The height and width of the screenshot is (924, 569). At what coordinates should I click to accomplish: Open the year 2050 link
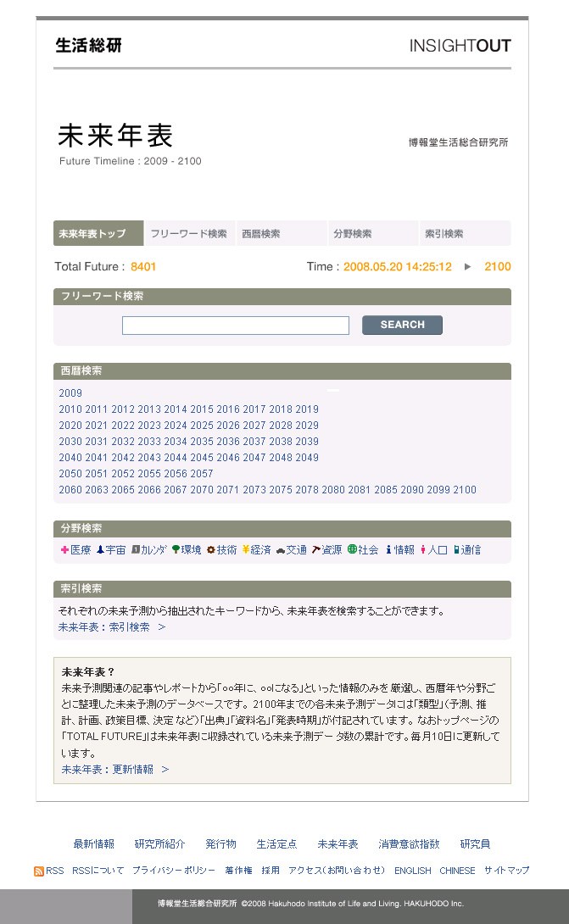(x=70, y=474)
